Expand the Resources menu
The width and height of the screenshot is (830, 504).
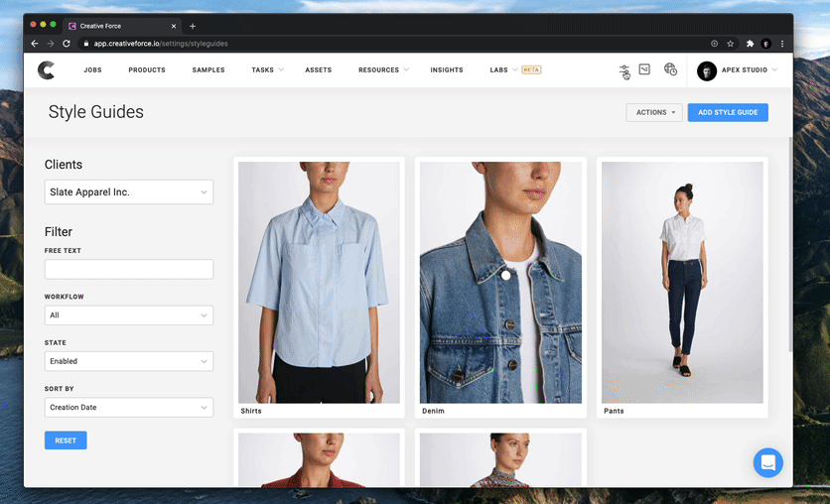coord(383,69)
